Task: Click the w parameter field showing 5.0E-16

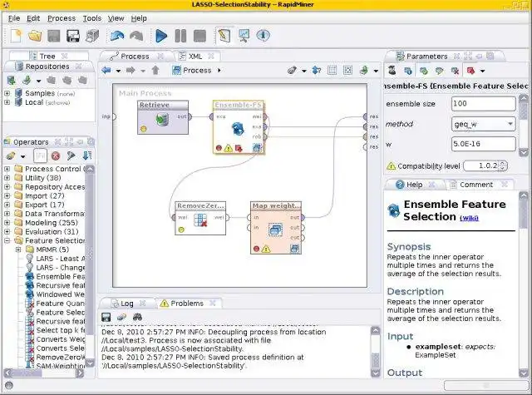Action: coord(484,144)
